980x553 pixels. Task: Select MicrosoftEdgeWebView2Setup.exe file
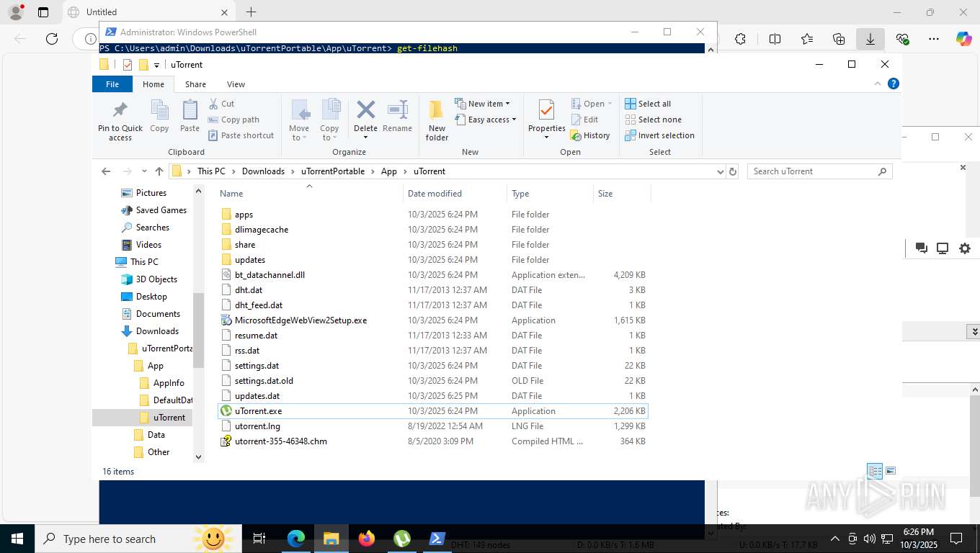coord(432,320)
